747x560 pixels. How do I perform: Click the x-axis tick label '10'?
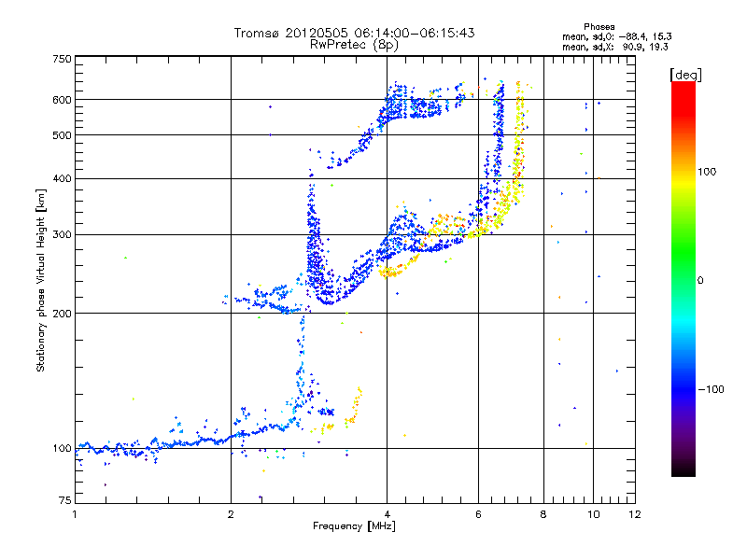click(593, 514)
